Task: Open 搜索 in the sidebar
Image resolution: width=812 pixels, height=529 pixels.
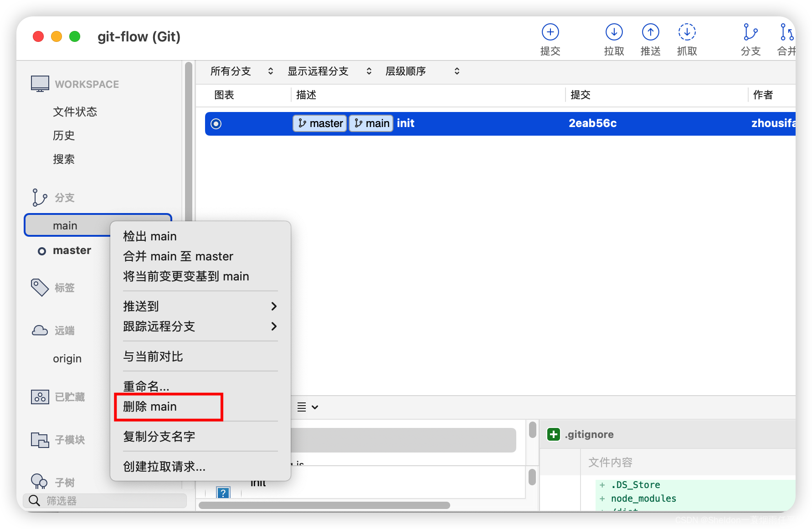Action: coord(64,159)
